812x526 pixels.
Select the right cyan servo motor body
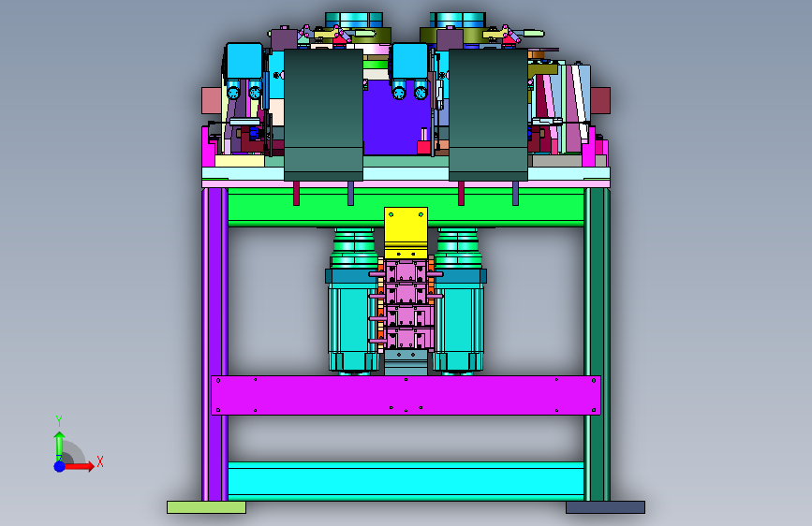(x=459, y=326)
